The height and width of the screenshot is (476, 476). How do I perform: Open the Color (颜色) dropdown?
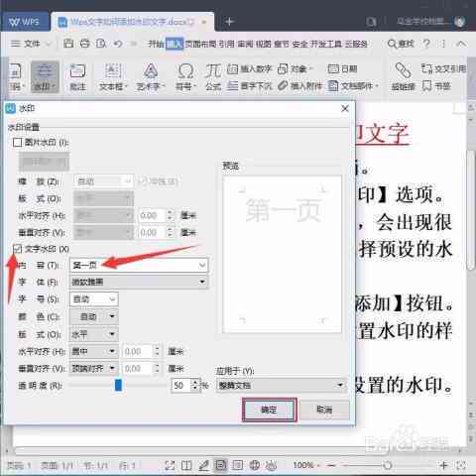(94, 316)
